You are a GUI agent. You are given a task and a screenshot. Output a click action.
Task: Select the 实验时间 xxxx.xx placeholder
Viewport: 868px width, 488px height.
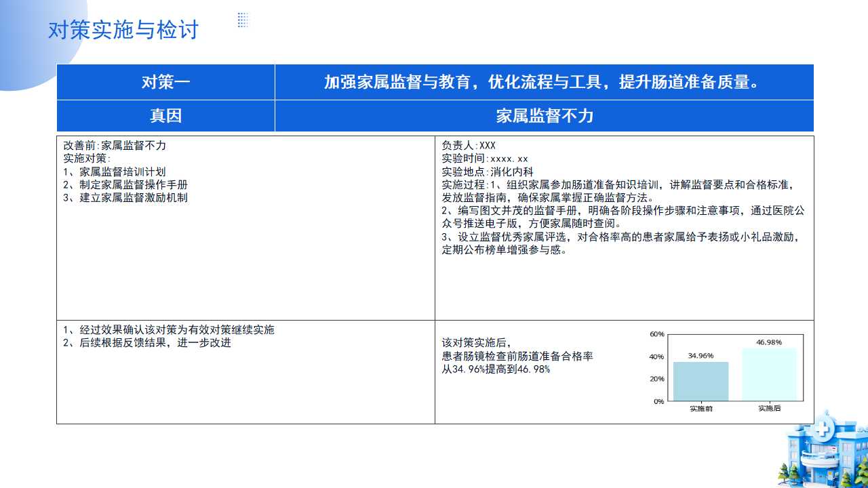(484, 159)
